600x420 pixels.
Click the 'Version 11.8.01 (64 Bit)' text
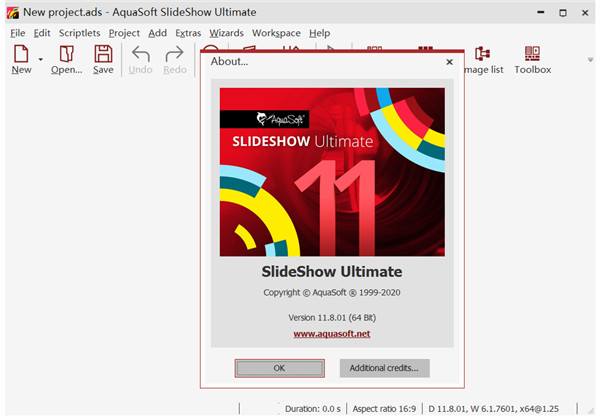pos(332,317)
